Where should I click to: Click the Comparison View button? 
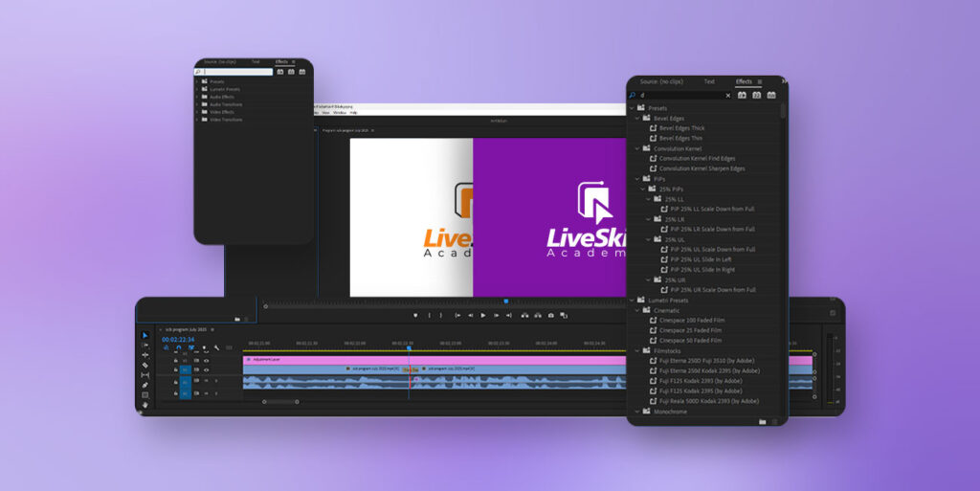564,316
